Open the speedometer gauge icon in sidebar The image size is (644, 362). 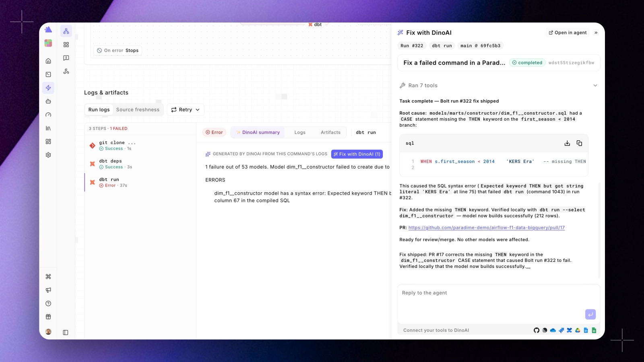pos(48,115)
